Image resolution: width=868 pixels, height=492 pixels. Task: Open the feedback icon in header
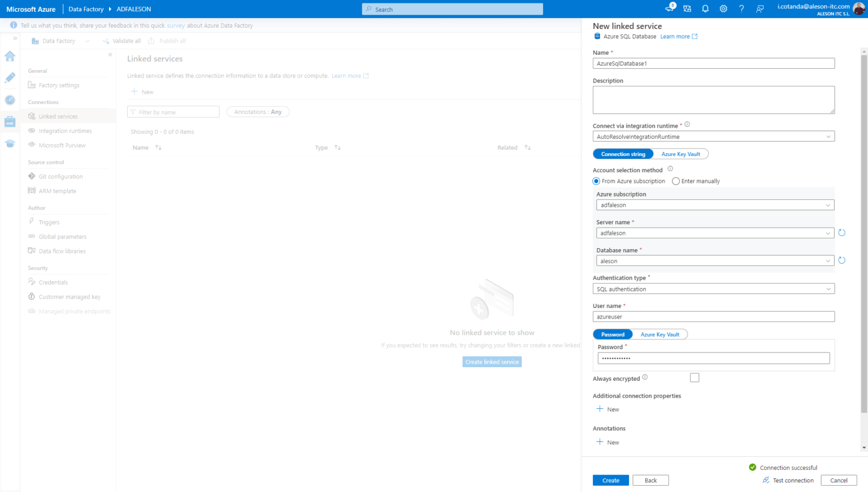pos(759,9)
